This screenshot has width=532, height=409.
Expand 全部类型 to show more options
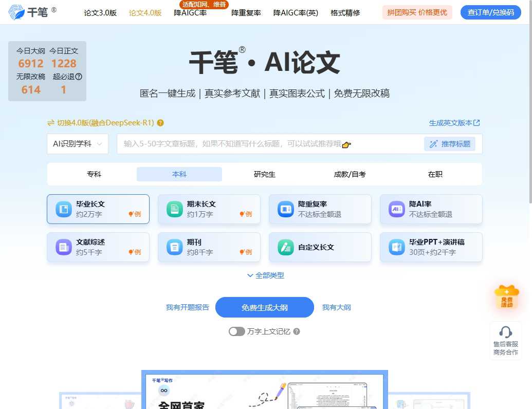265,276
